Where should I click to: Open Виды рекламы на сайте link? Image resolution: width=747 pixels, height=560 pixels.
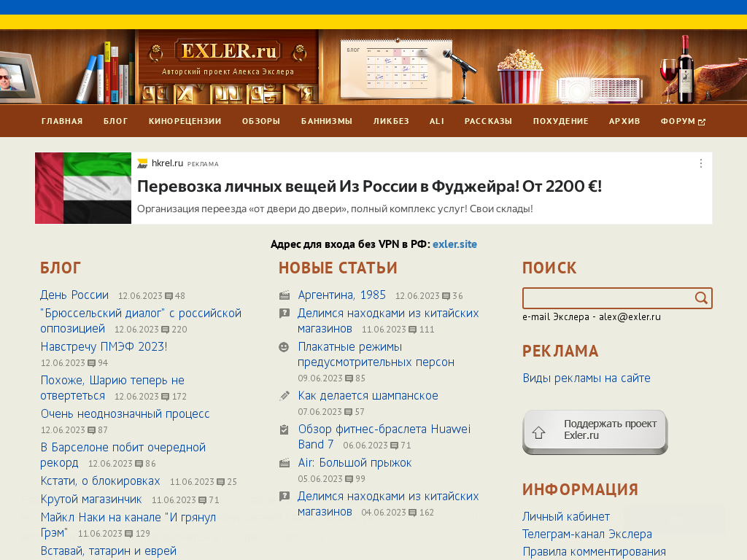587,378
